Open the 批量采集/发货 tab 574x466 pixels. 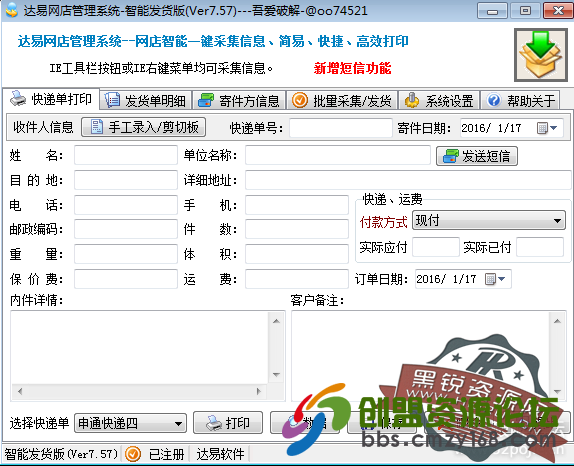point(342,101)
